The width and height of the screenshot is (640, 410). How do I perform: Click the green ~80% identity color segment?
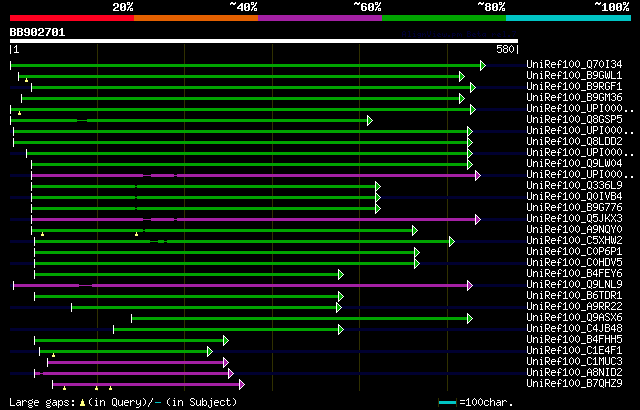tap(444, 18)
